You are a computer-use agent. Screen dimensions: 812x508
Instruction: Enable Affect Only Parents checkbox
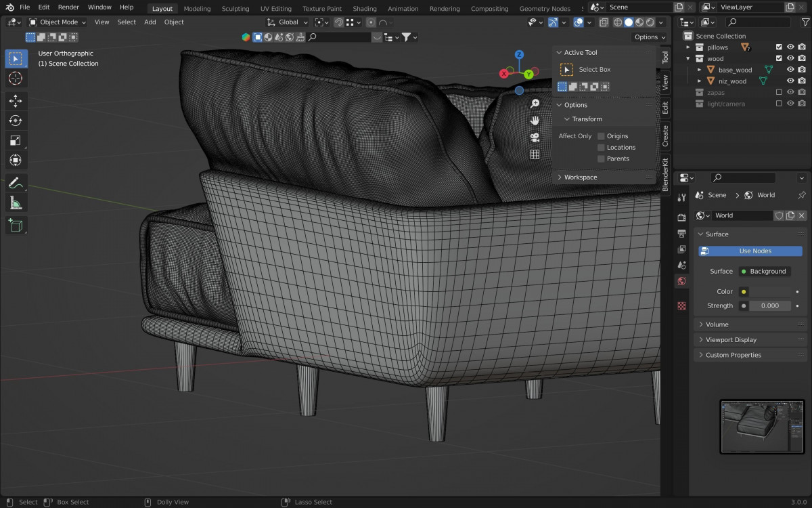[601, 158]
